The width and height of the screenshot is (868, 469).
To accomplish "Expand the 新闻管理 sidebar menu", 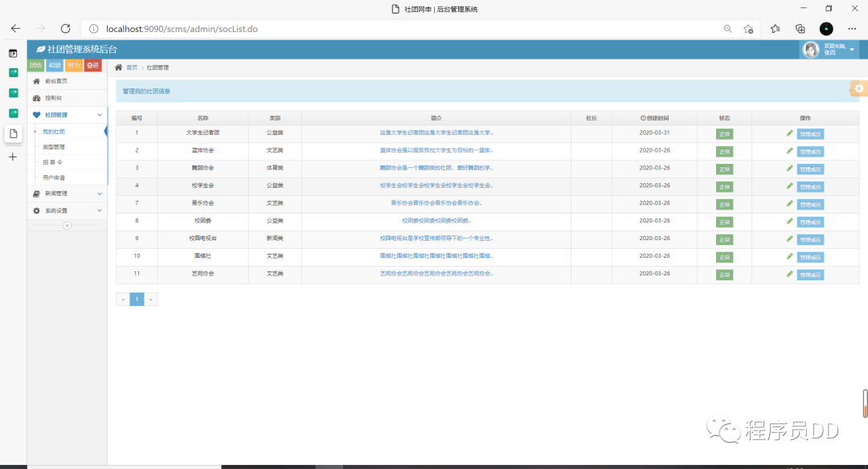I will (67, 194).
